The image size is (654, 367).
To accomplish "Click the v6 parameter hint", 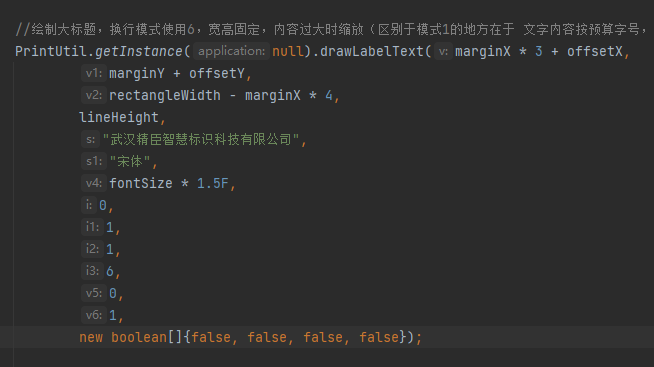I will (93, 315).
